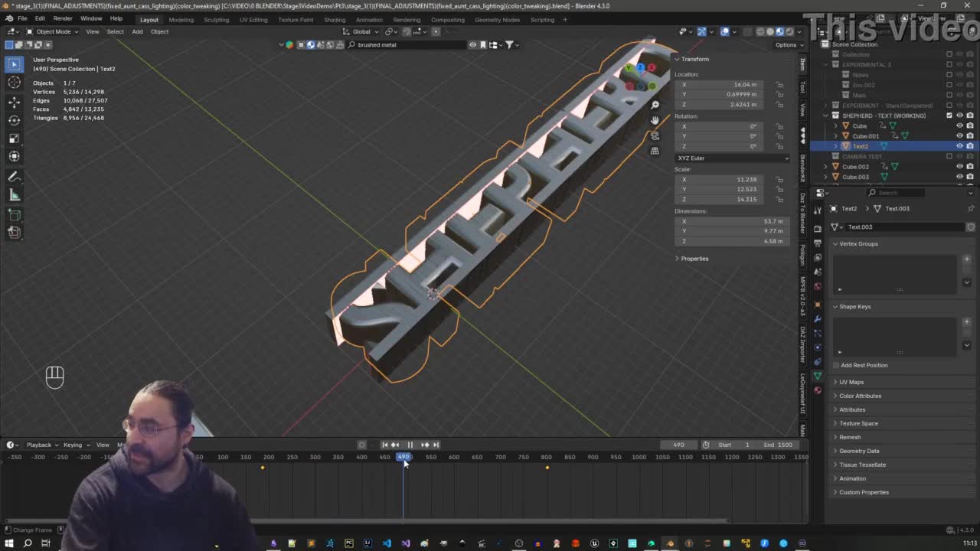Click the viewport zoom magnifier gizmo
Image resolution: width=980 pixels, height=551 pixels.
click(x=655, y=105)
